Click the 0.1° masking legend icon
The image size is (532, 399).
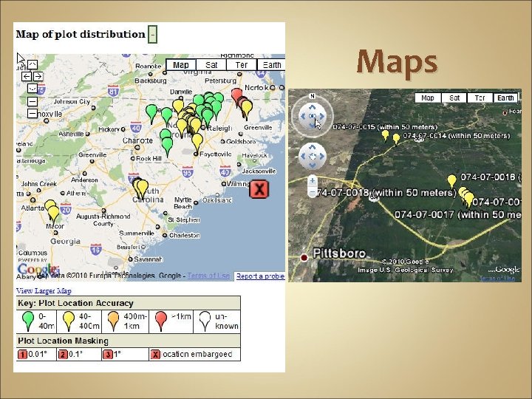point(63,355)
